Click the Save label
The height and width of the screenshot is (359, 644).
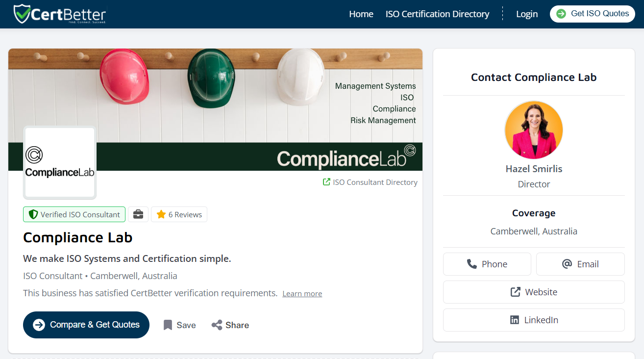186,325
